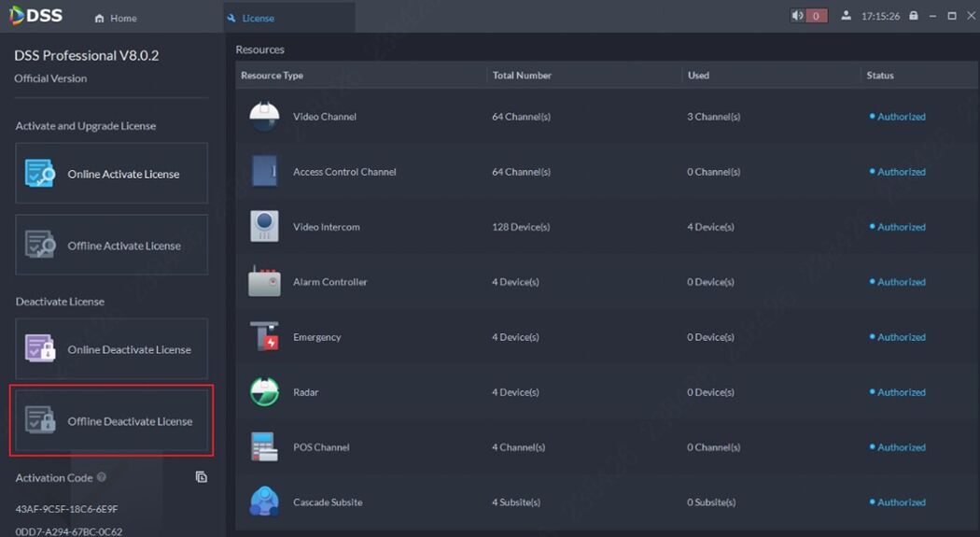
Task: Open the user account icon
Action: coord(846,16)
